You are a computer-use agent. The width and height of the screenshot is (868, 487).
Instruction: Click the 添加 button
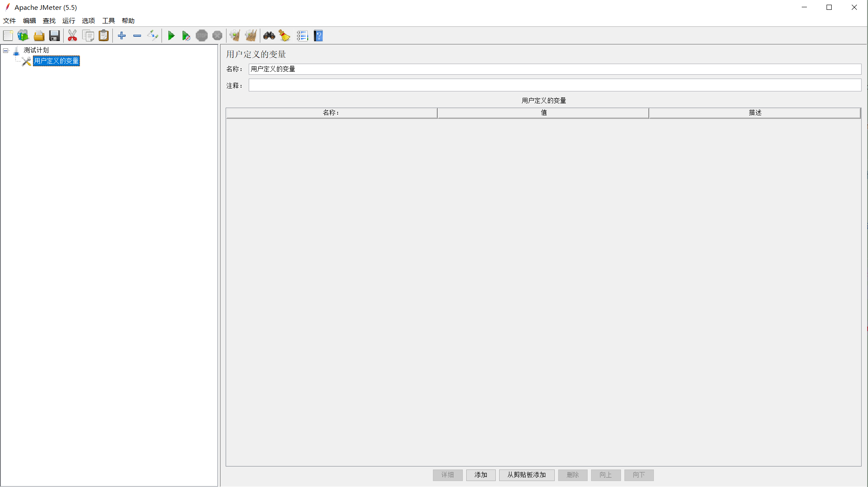click(481, 475)
